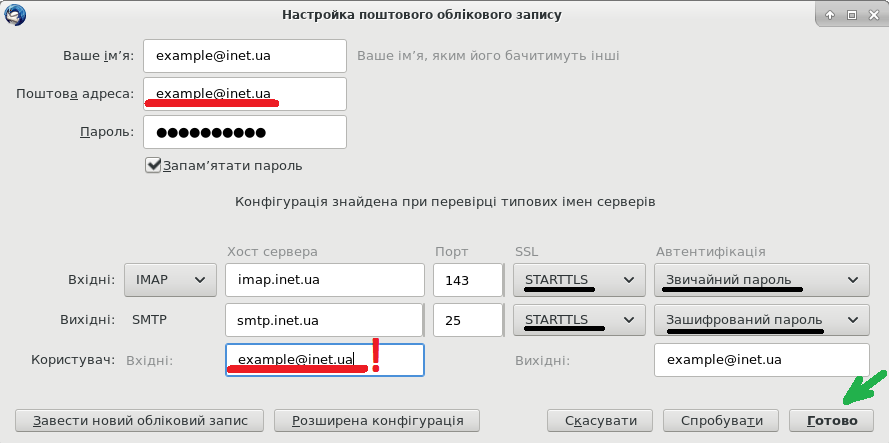889x443 pixels.
Task: Select the "Пароль" password field
Action: [x=244, y=132]
